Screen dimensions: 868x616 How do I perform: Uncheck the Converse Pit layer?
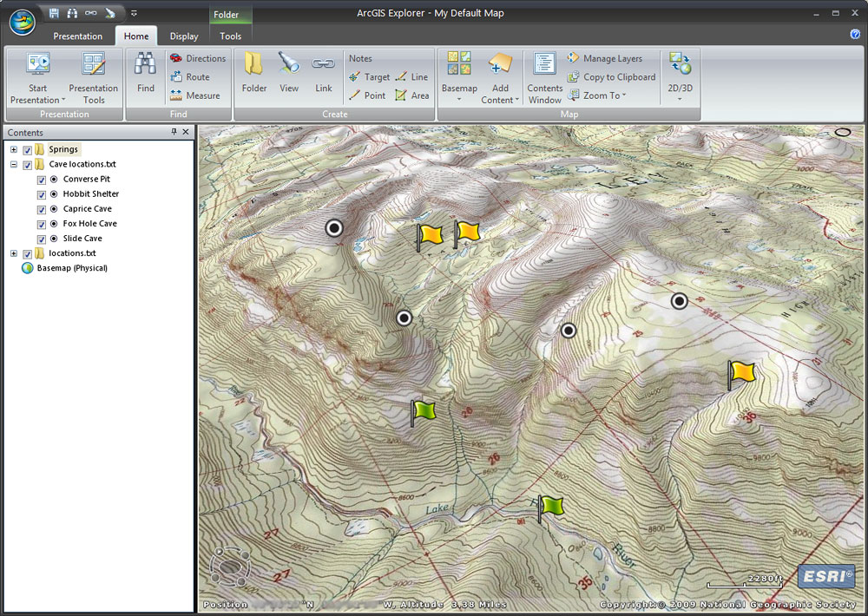[42, 180]
